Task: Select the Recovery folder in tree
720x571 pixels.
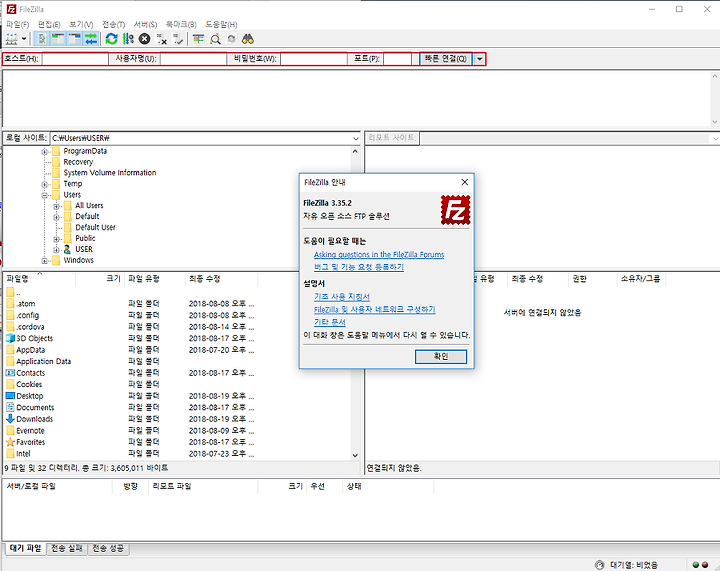Action: point(78,162)
